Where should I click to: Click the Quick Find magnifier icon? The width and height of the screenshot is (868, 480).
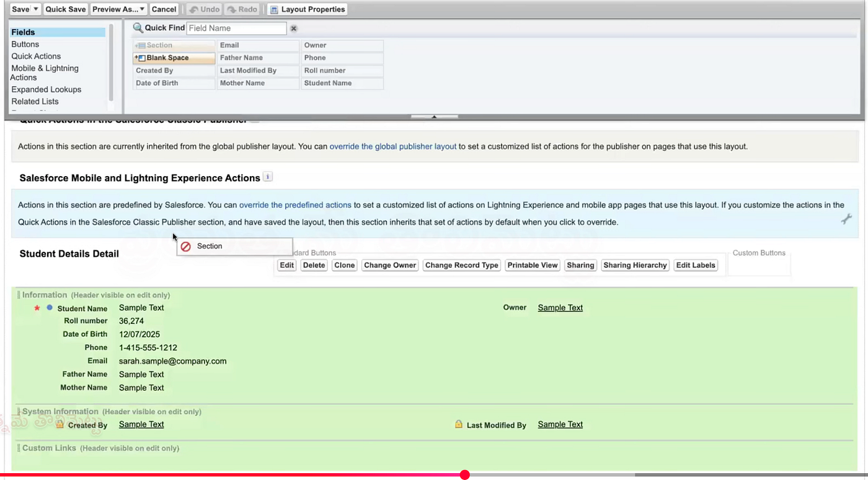click(138, 28)
